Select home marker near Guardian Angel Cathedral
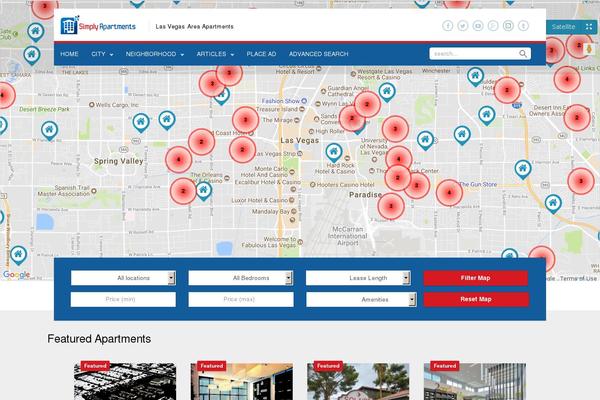This screenshot has width=600, height=400. tap(387, 92)
